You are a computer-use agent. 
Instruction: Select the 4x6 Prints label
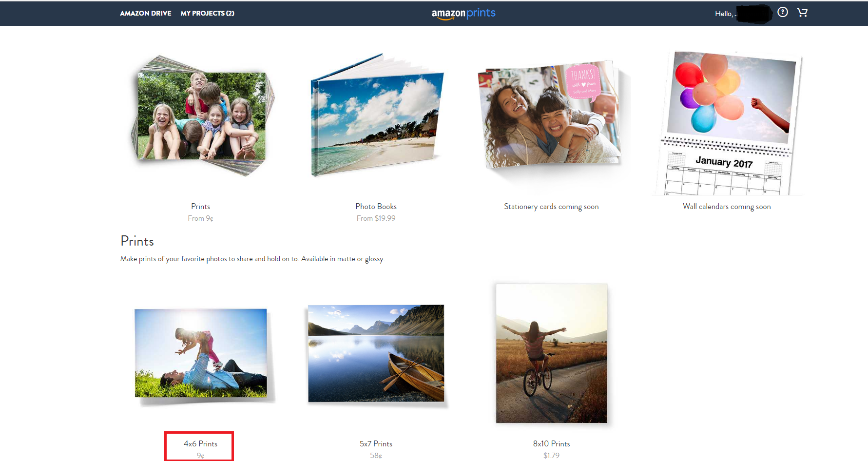200,444
